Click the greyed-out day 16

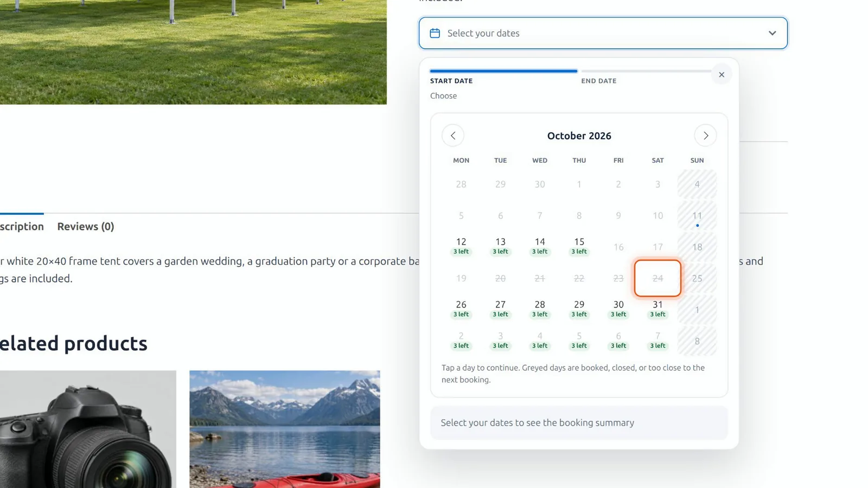tap(618, 247)
